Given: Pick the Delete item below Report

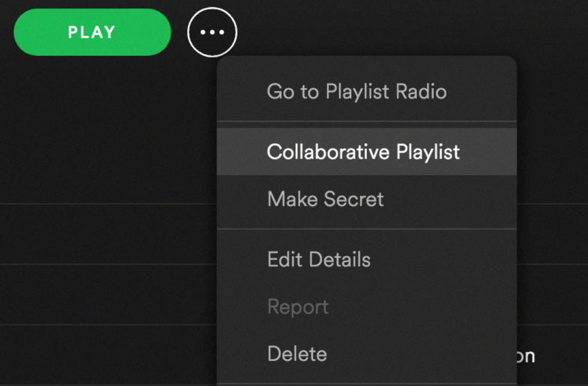Looking at the screenshot, I should [297, 354].
